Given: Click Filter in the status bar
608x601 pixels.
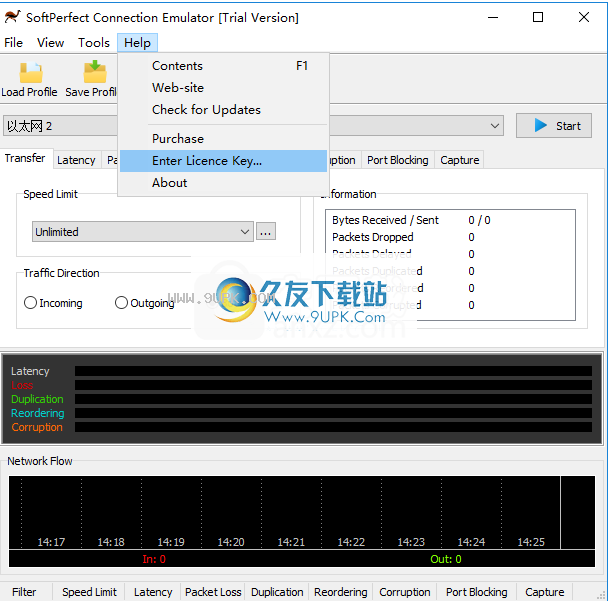Looking at the screenshot, I should tap(24, 592).
